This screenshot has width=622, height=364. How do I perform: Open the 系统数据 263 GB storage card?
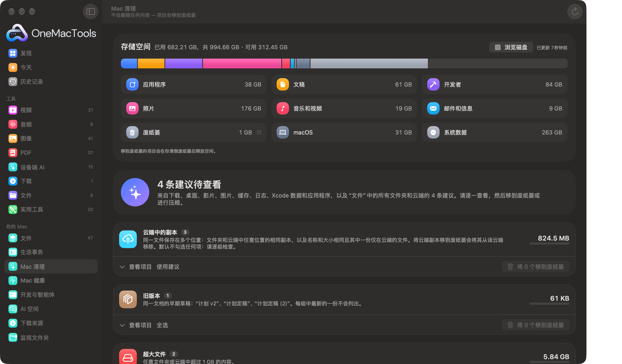[495, 133]
